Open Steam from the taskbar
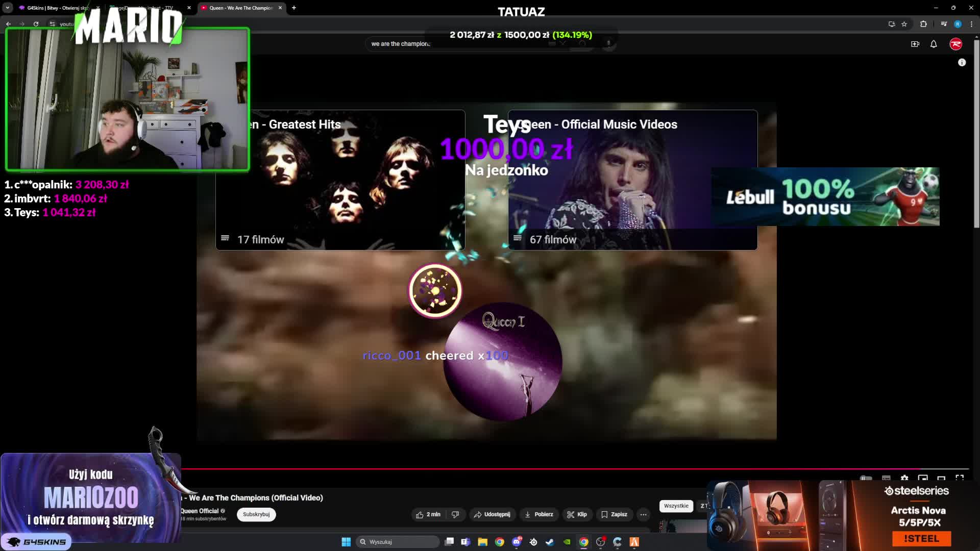The image size is (980, 551). 550,542
